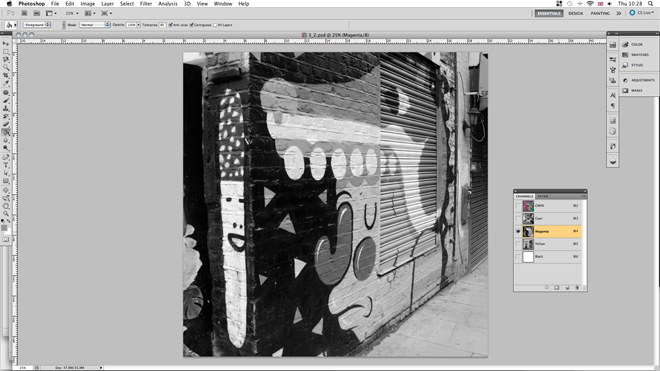
Task: Switch to the Essentials workspace
Action: tap(549, 13)
